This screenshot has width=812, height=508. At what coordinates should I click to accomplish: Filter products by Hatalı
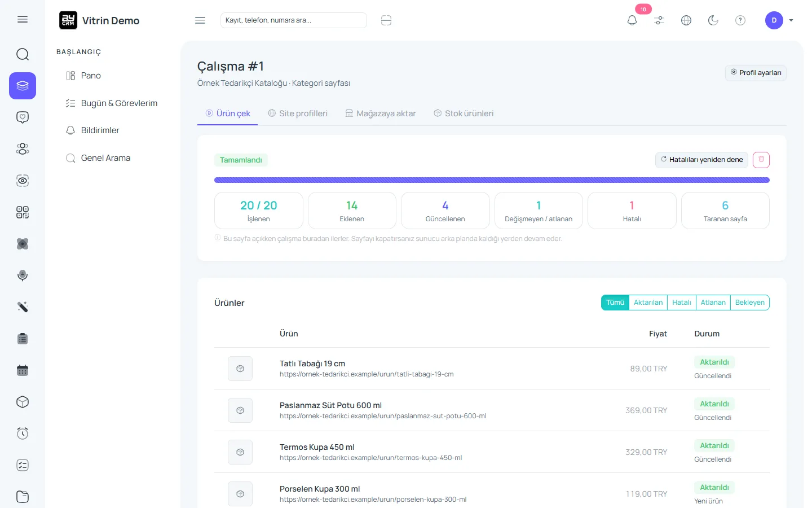[682, 303]
